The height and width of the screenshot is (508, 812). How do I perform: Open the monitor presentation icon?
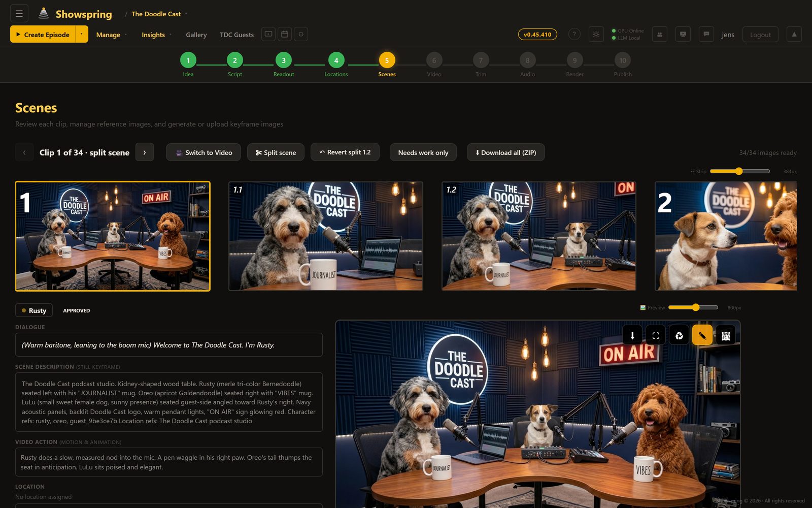tap(683, 34)
